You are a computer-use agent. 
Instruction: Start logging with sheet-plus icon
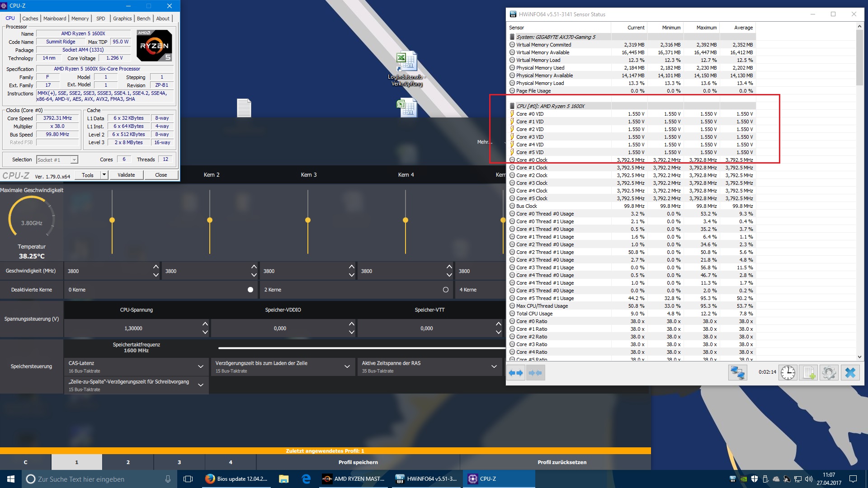[x=808, y=373]
